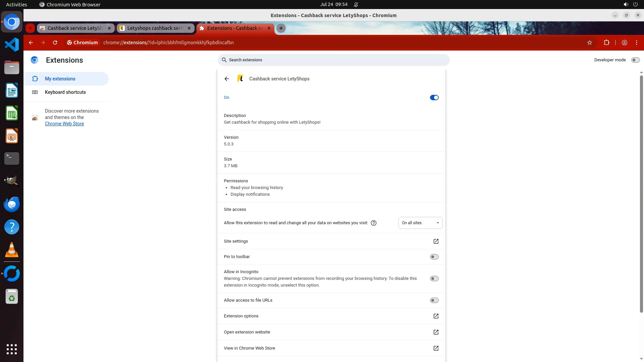Open the Chrome Web Store link
The image size is (644, 362).
point(64,124)
